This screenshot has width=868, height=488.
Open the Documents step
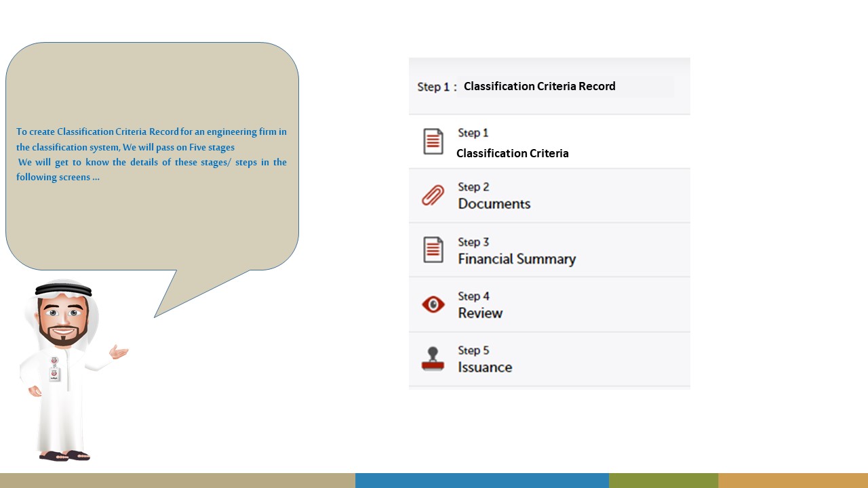click(494, 204)
